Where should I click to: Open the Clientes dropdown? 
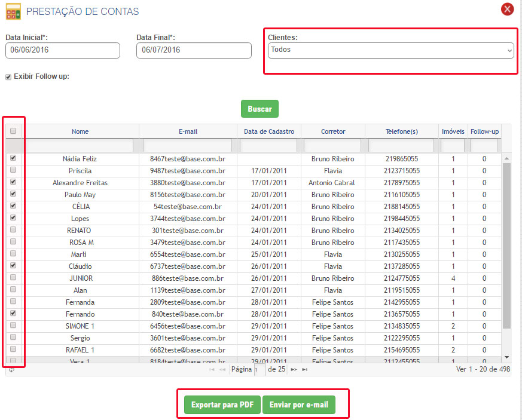pos(390,50)
